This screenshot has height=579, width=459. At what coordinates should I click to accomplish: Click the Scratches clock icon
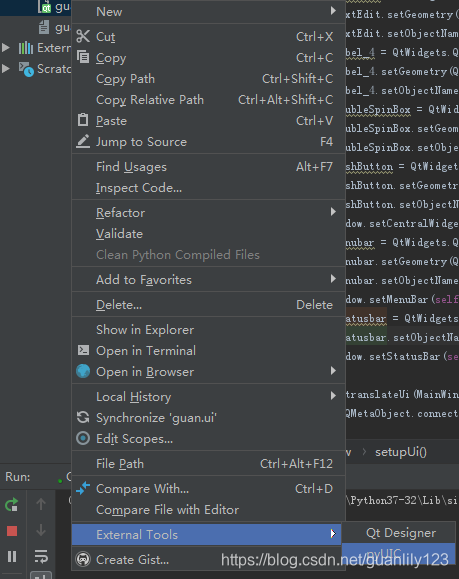26,69
